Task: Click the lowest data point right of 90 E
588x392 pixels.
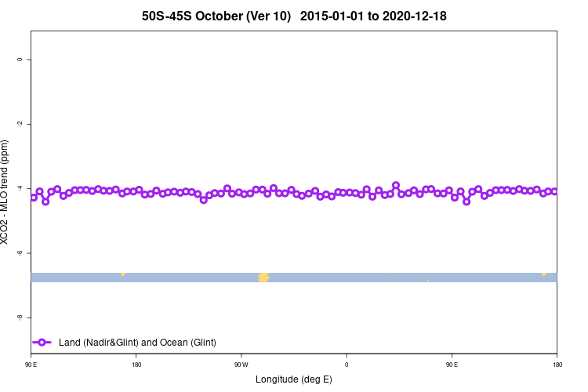Action: click(x=466, y=201)
